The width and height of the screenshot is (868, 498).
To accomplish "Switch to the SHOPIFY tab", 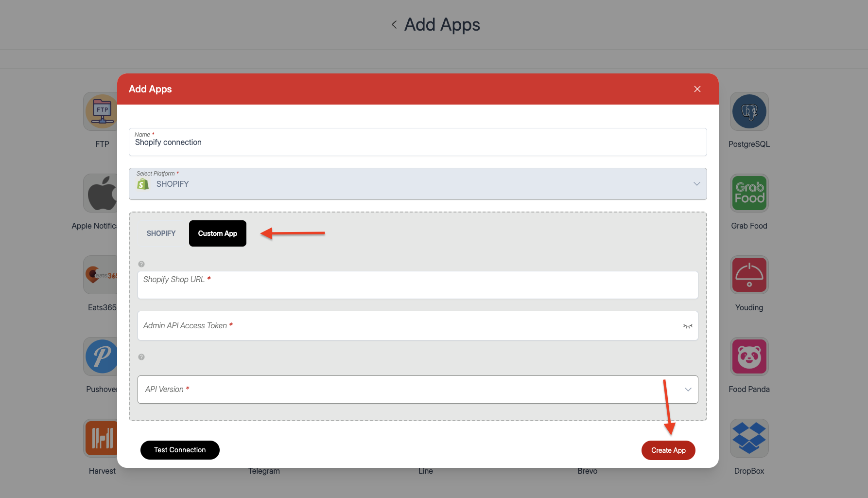I will tap(161, 233).
